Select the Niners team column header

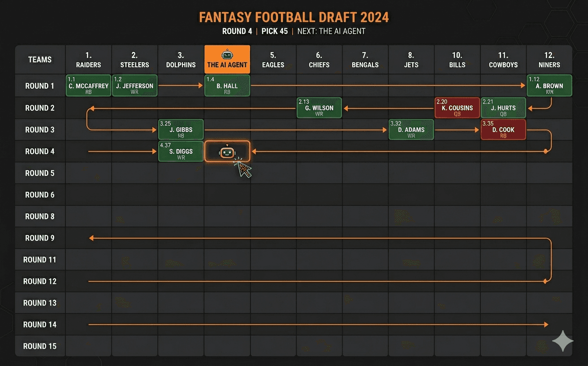(x=549, y=59)
